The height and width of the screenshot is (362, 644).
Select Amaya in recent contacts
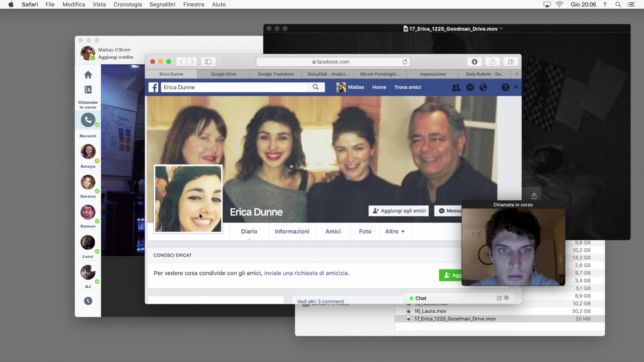[88, 152]
